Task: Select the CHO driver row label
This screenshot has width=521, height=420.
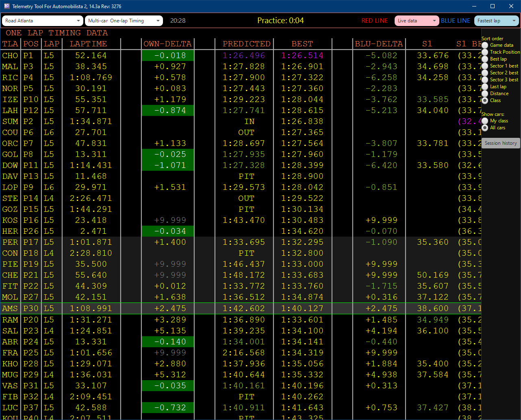Action: 10,56
